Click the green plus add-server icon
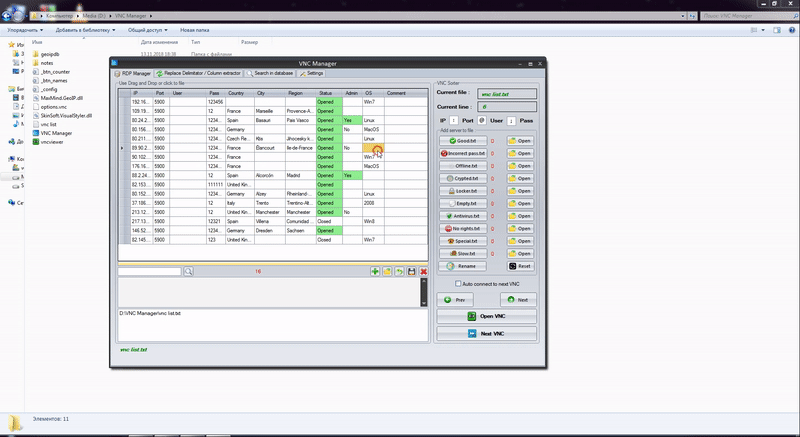The image size is (800, 437). coord(375,271)
